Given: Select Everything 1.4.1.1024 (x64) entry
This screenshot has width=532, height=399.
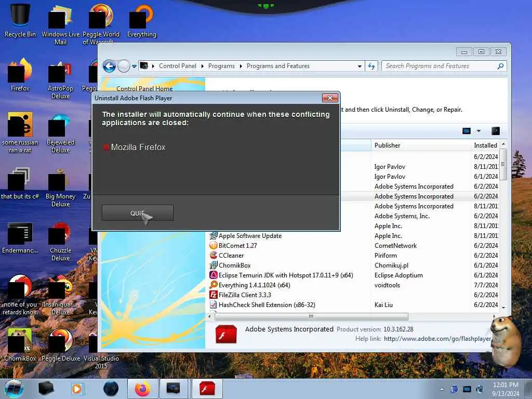Looking at the screenshot, I should coord(254,285).
